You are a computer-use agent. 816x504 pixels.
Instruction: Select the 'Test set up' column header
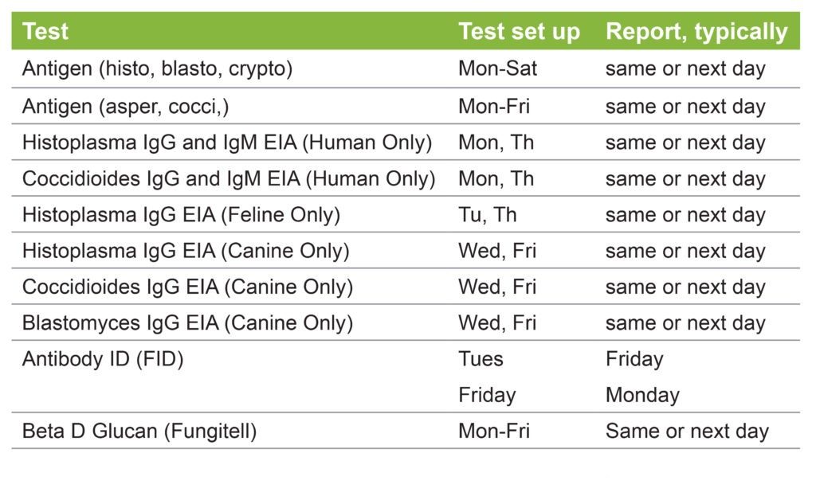click(x=519, y=31)
